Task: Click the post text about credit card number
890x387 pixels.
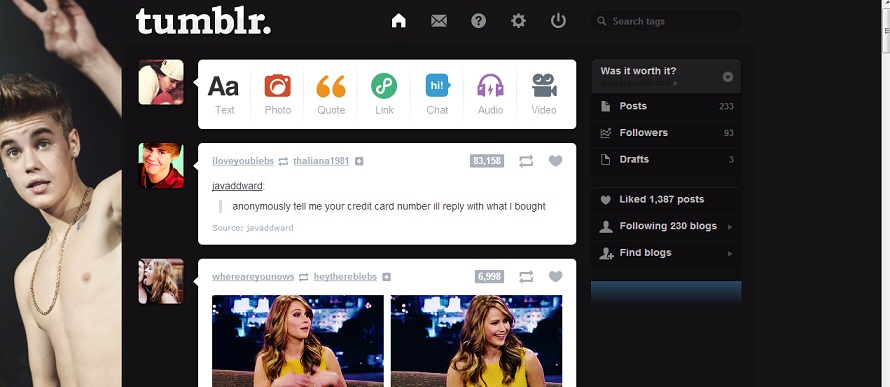Action: tap(389, 207)
